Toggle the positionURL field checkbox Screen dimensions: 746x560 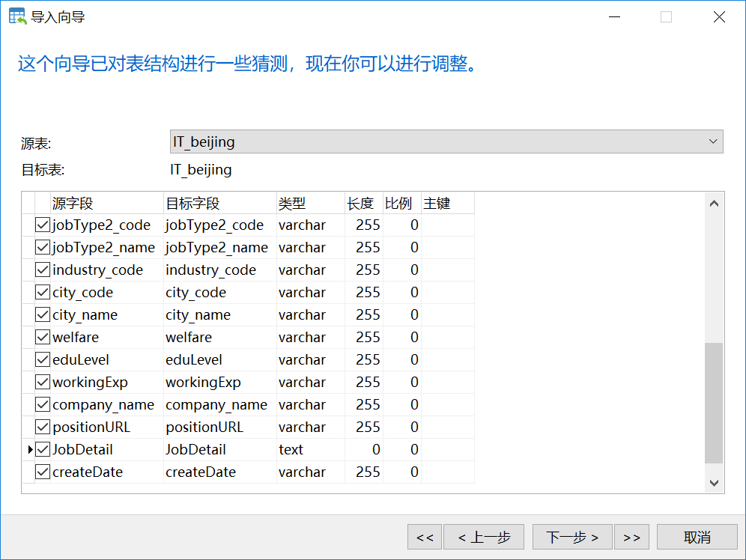point(43,427)
